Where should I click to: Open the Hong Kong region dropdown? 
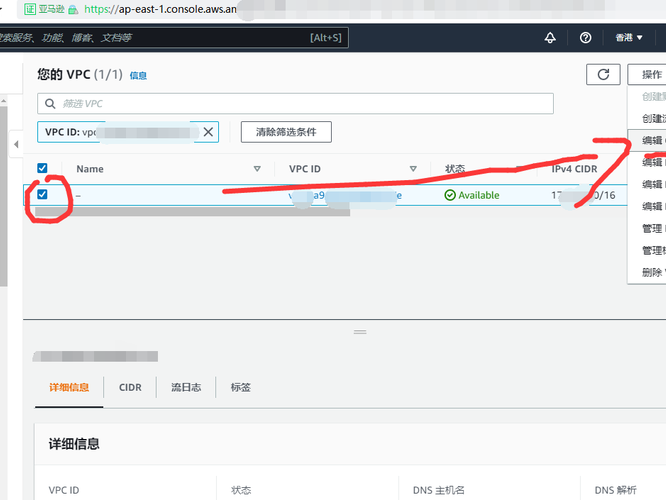[x=629, y=38]
